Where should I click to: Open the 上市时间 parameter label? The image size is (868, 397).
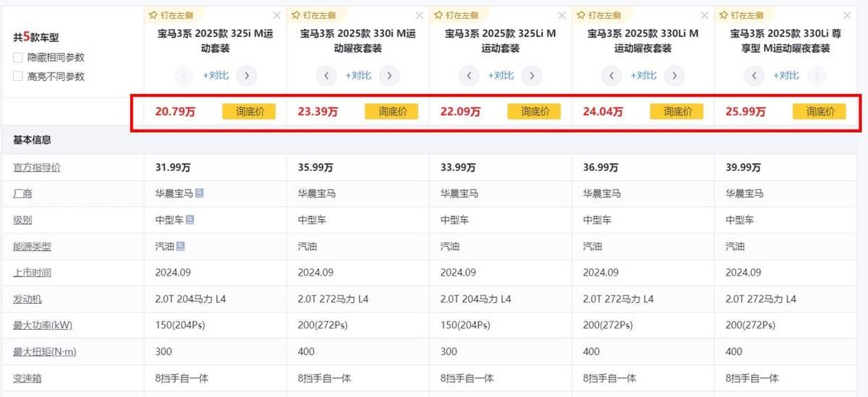point(32,273)
